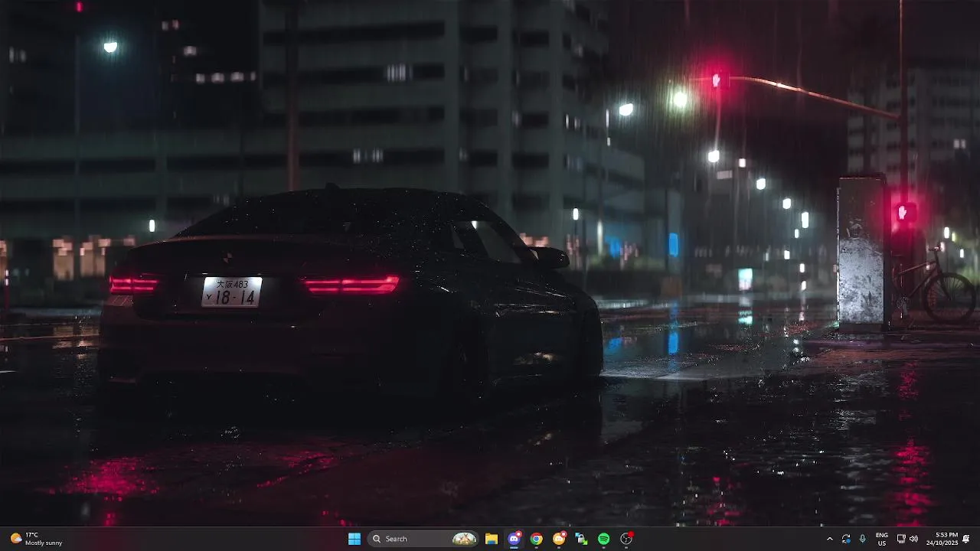The width and height of the screenshot is (980, 551).
Task: Click the microphone tray icon
Action: pyautogui.click(x=863, y=539)
